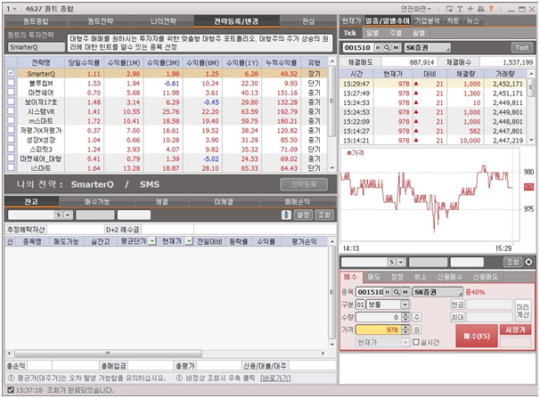The height and width of the screenshot is (398, 540).
Task: Click the 설정 button in balance panel
Action: click(x=303, y=215)
